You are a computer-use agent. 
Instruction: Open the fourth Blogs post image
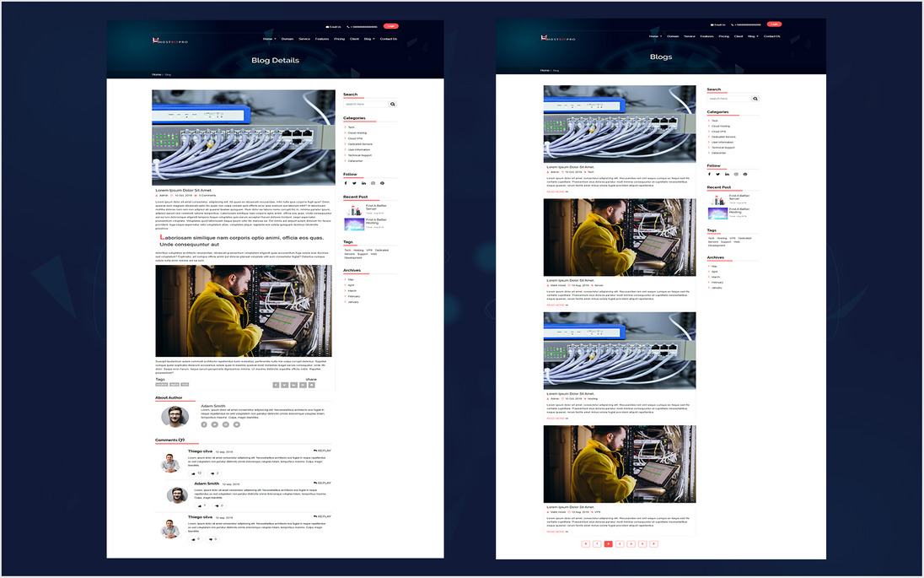pyautogui.click(x=620, y=464)
